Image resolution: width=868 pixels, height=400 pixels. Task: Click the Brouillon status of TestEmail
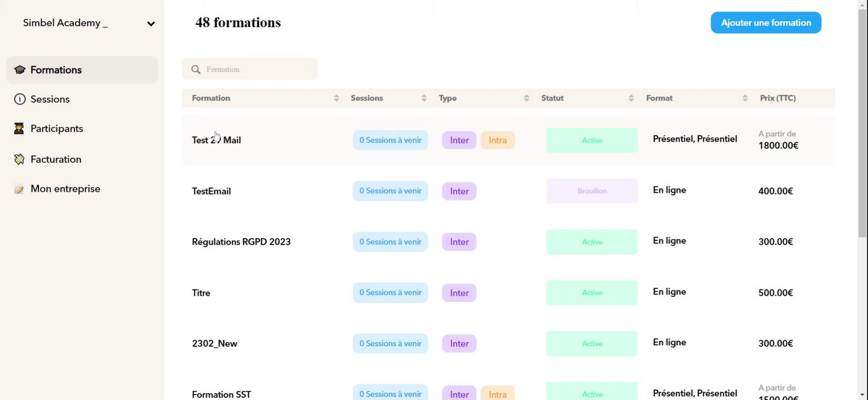click(592, 191)
